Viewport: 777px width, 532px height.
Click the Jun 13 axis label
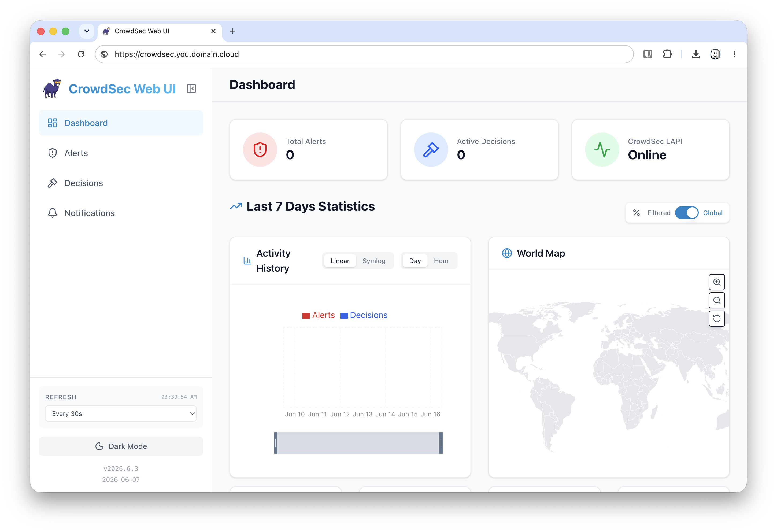(x=362, y=414)
